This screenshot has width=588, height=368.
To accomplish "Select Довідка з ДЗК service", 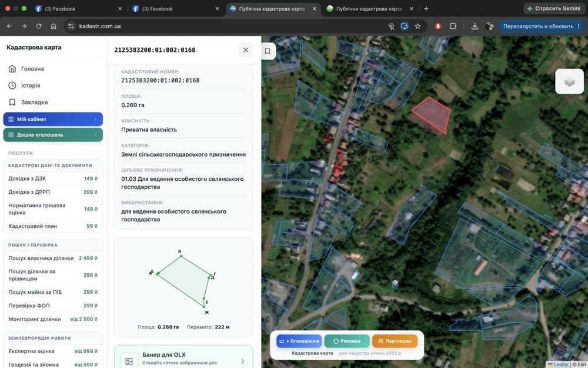I will tap(53, 179).
